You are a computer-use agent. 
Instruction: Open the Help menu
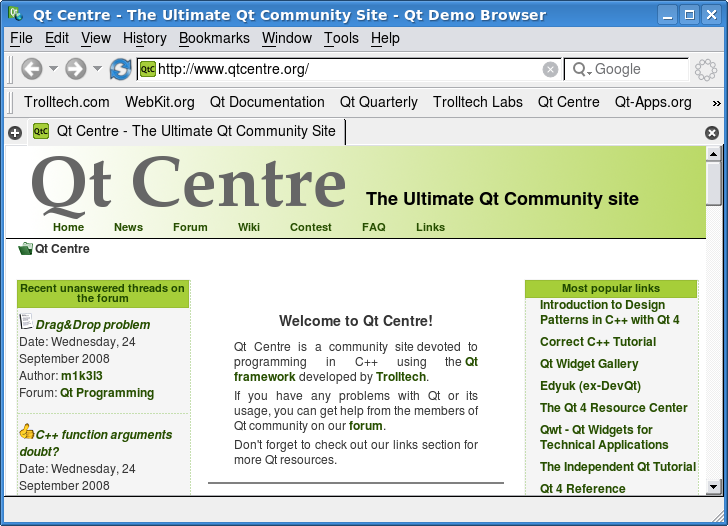pos(385,38)
